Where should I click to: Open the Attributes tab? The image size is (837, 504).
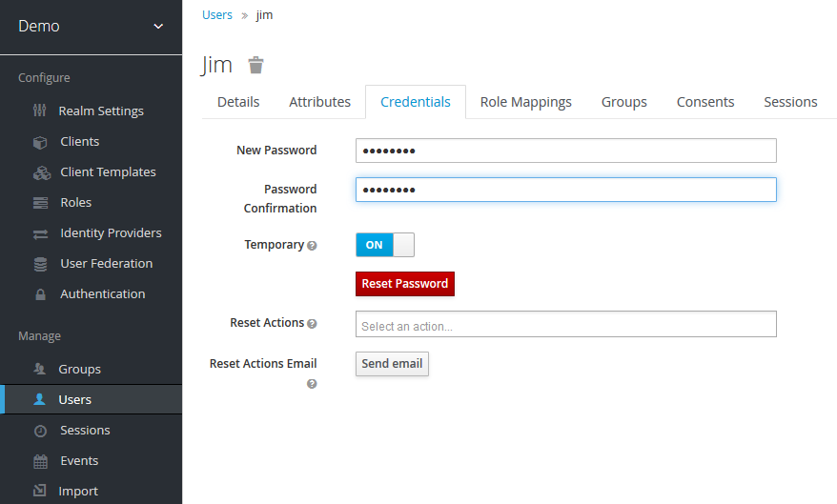319,102
